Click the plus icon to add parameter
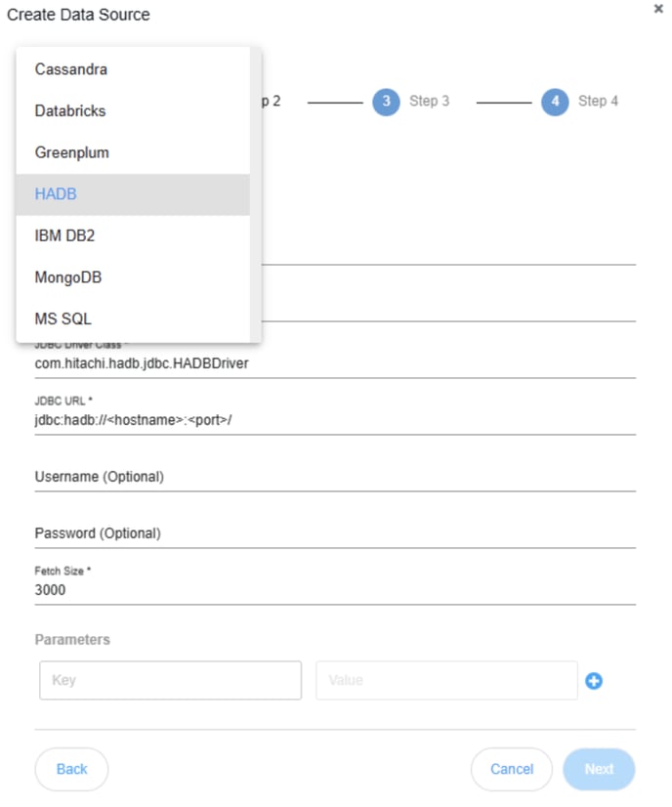Screen dimensions: 672x807 [593, 681]
